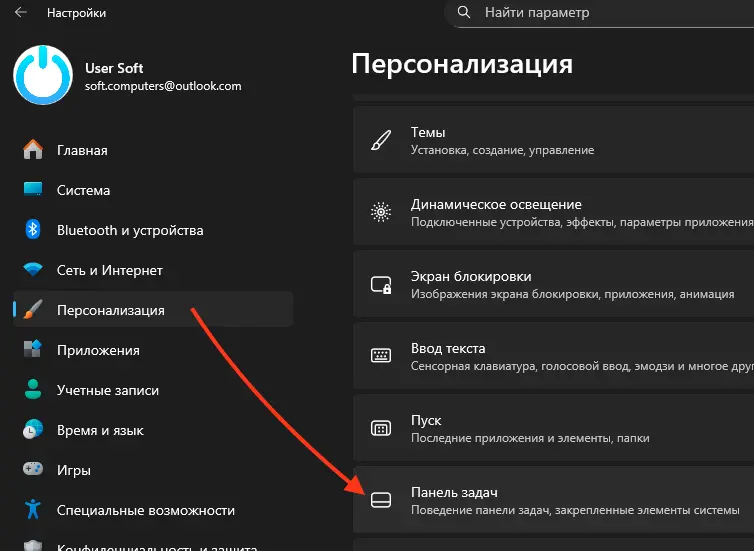Image resolution: width=754 pixels, height=551 pixels.
Task: Click the Учетные записи person icon
Action: tap(33, 390)
